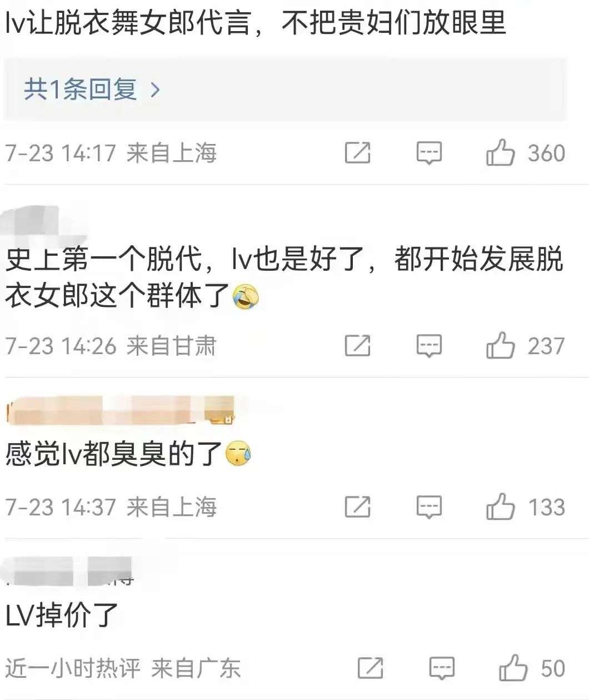Share the LV掉价了 comment
The height and width of the screenshot is (700, 589).
coord(370,668)
